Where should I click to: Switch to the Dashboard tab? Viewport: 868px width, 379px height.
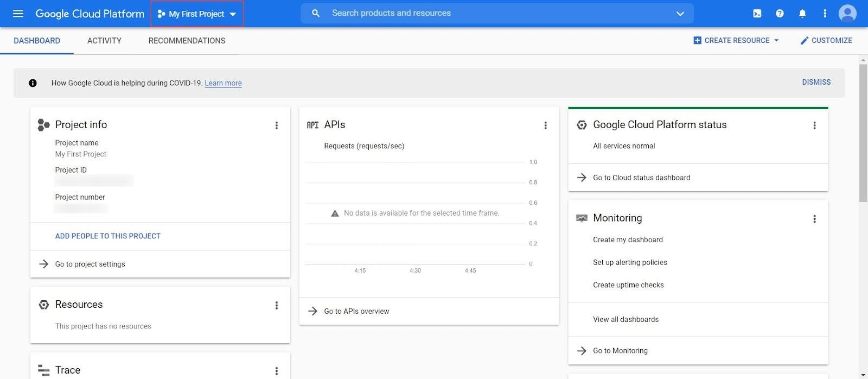37,41
